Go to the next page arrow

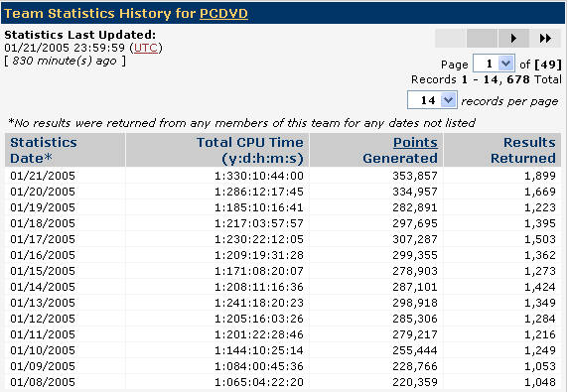[x=513, y=38]
